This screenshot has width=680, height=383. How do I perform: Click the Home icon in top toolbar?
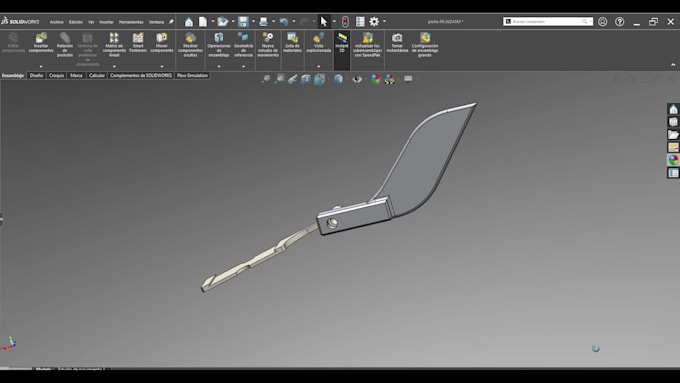189,22
